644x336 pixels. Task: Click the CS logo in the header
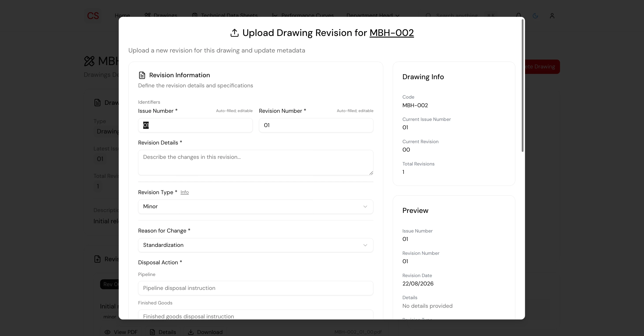click(x=93, y=16)
